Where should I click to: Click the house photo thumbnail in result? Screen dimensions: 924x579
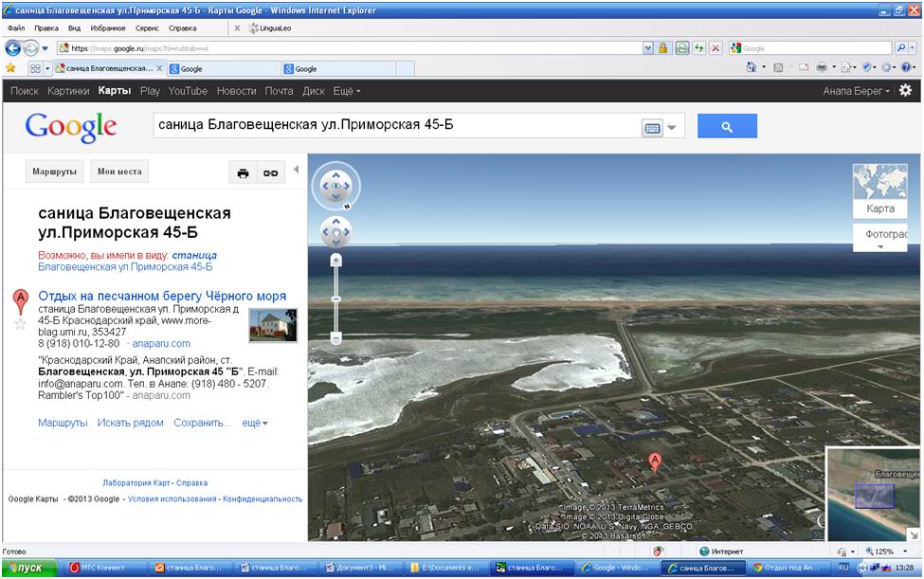(x=273, y=324)
